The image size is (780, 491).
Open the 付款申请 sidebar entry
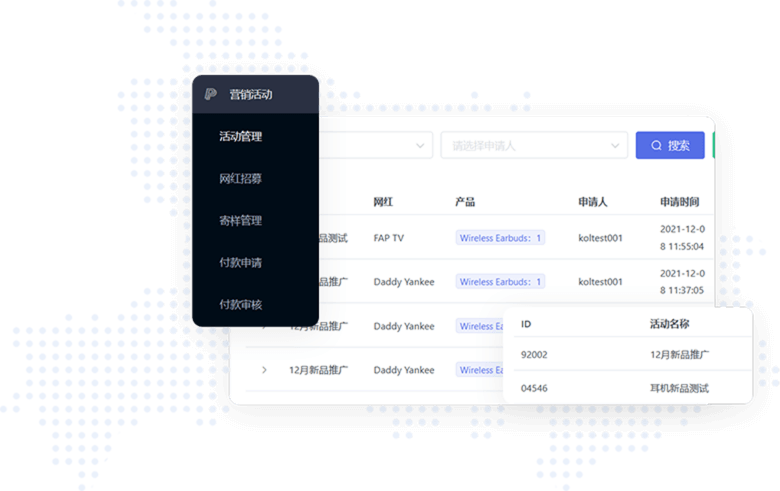(x=240, y=262)
